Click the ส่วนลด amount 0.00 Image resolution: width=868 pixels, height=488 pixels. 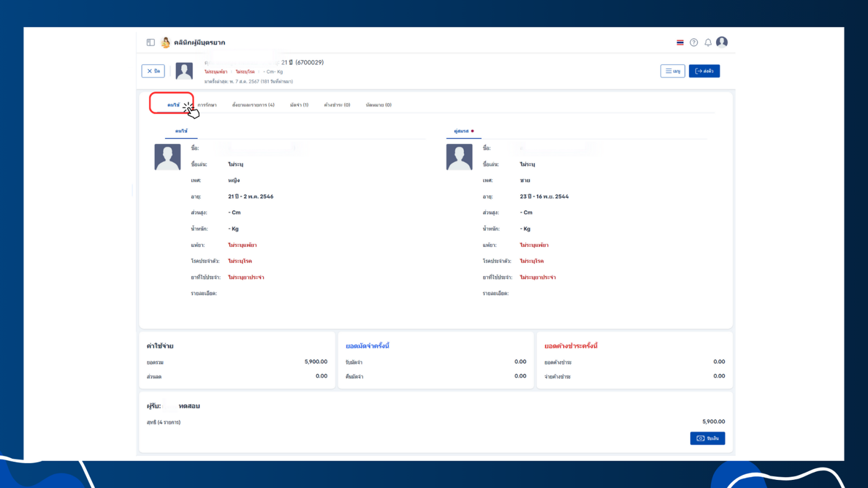322,376
